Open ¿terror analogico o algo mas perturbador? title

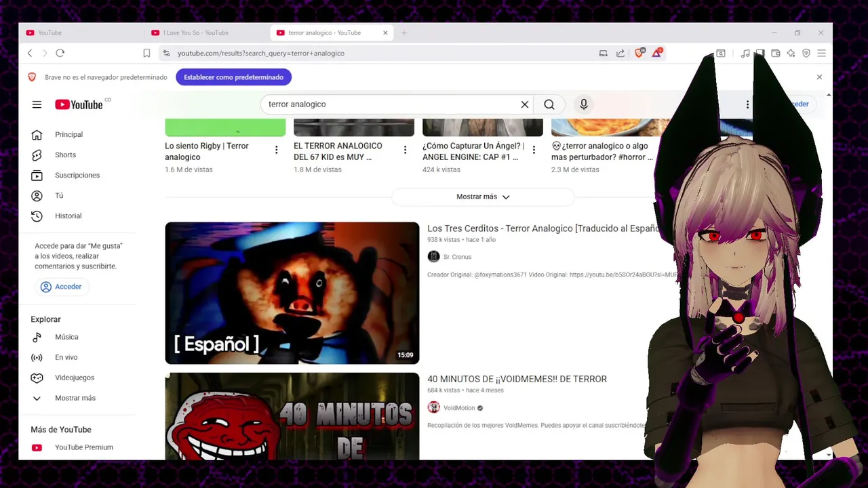[x=602, y=151]
